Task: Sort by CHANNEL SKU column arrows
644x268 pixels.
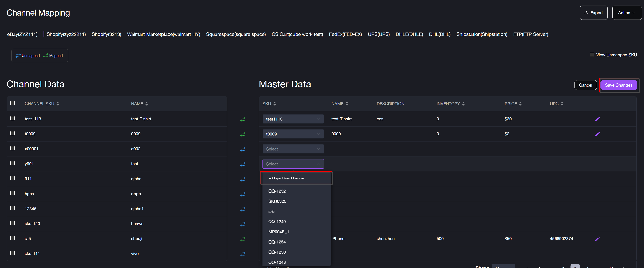Action: (x=58, y=104)
